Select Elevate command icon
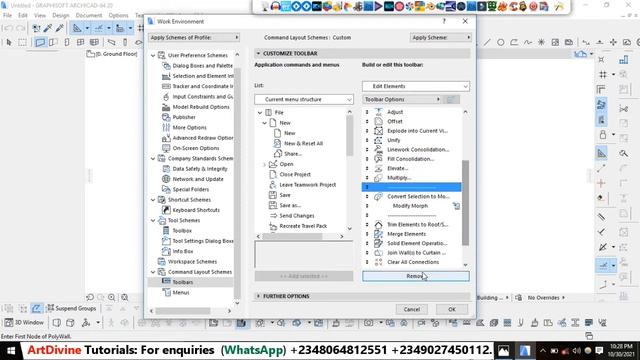Screen dimensions: 640x360 tap(378, 168)
